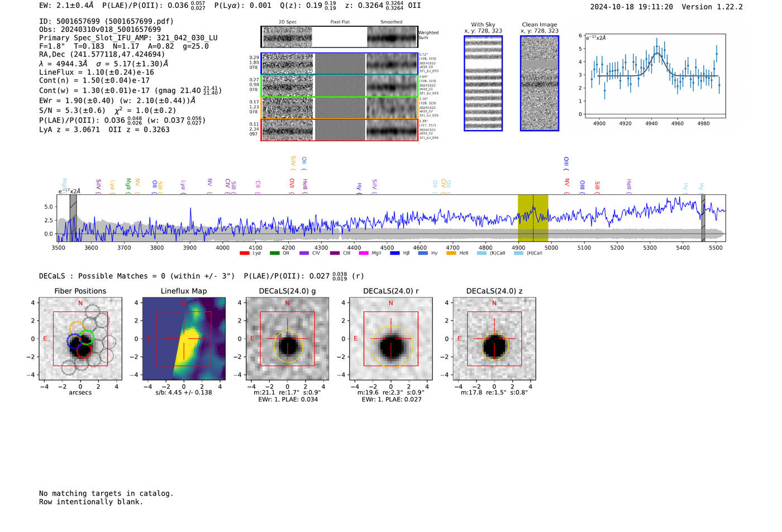Screen dimensions: 782x532
Task: Click the Weighted Sum 2D spectrum strip
Action: (x=339, y=37)
